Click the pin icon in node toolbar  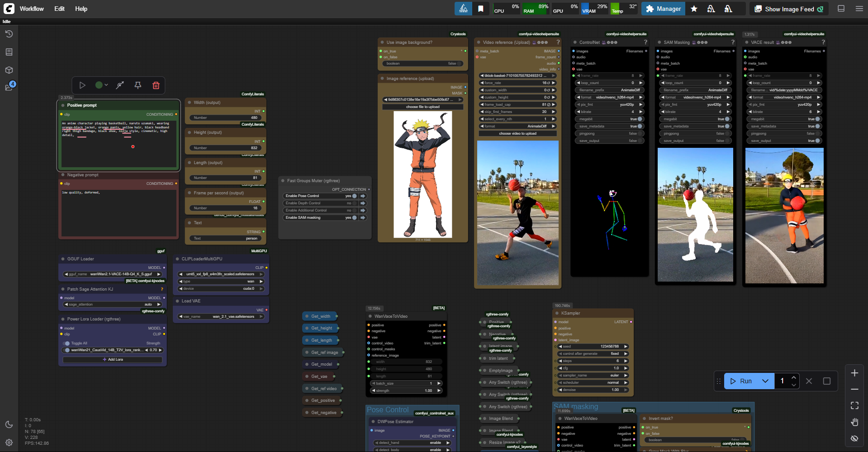click(x=138, y=85)
